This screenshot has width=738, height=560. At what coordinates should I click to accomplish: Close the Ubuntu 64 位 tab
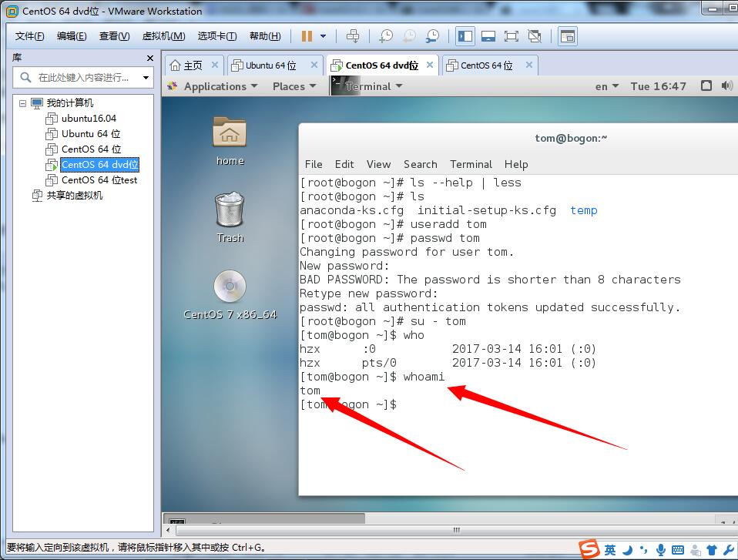[314, 65]
